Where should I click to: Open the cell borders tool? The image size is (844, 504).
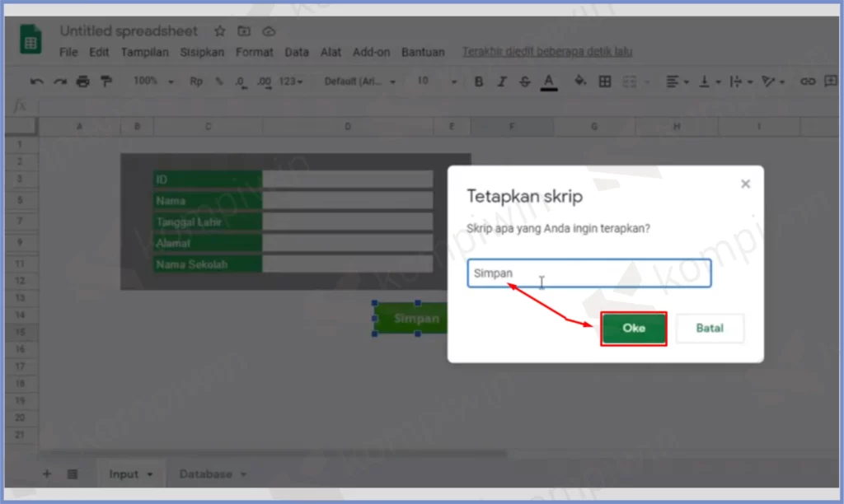[x=605, y=82]
